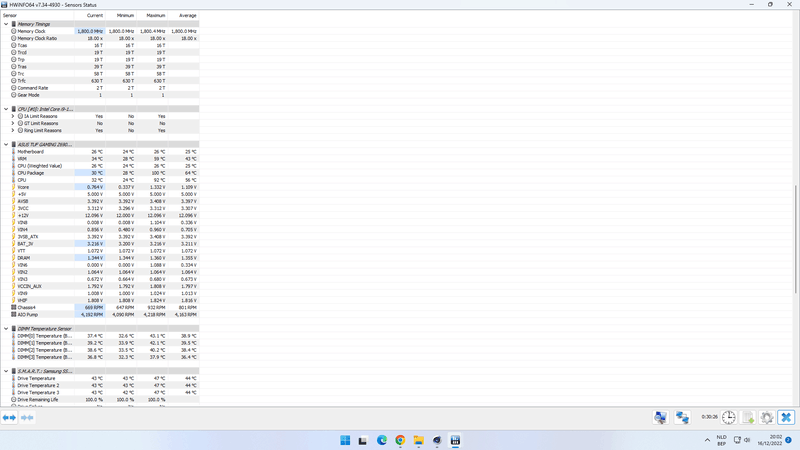Select the Trfc timing row
The image size is (800, 450).
click(100, 81)
